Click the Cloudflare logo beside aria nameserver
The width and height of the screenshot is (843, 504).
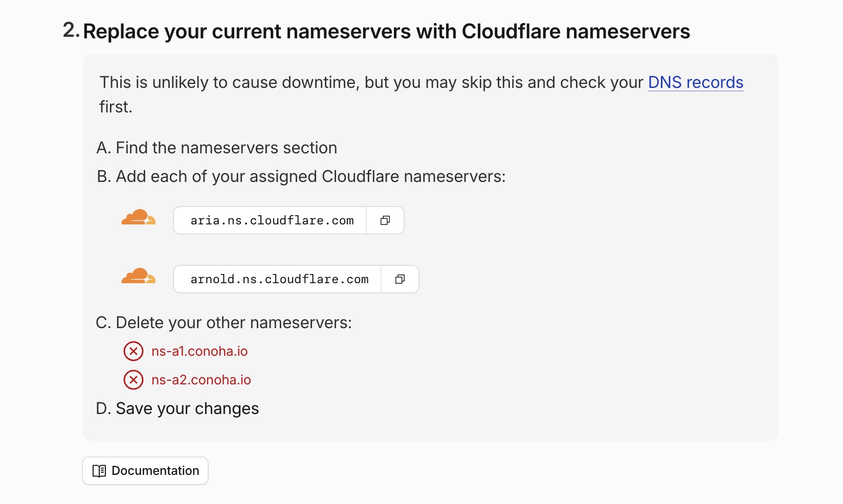tap(139, 217)
